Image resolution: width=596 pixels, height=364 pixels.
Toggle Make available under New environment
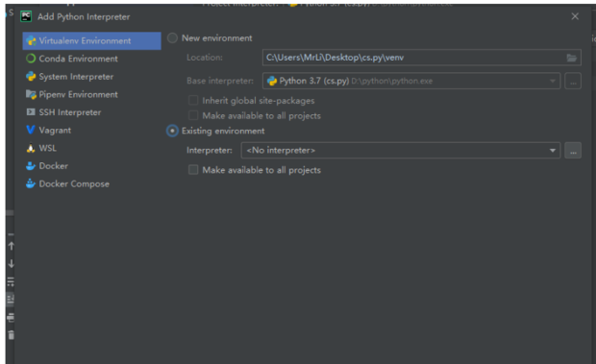coord(193,115)
